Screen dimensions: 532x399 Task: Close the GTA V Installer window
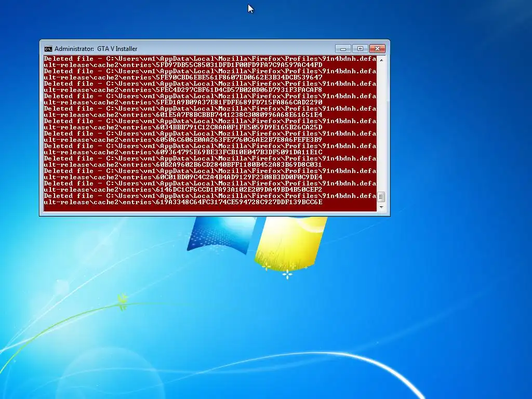(x=377, y=49)
